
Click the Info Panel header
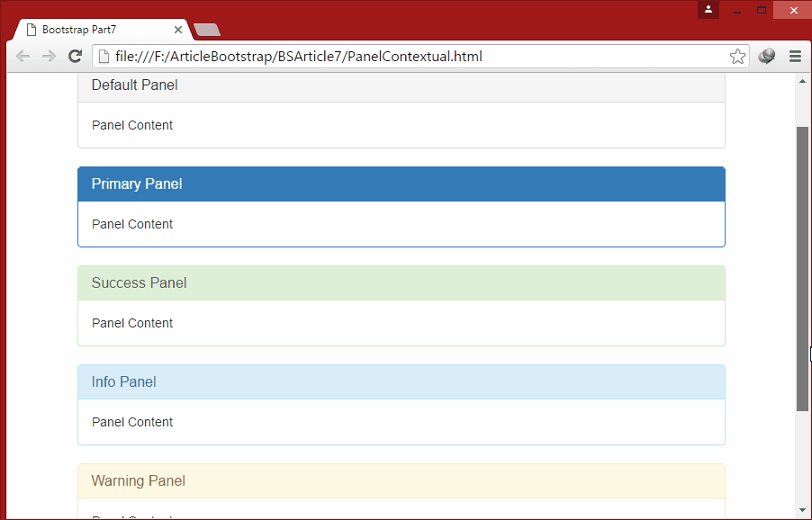[123, 381]
